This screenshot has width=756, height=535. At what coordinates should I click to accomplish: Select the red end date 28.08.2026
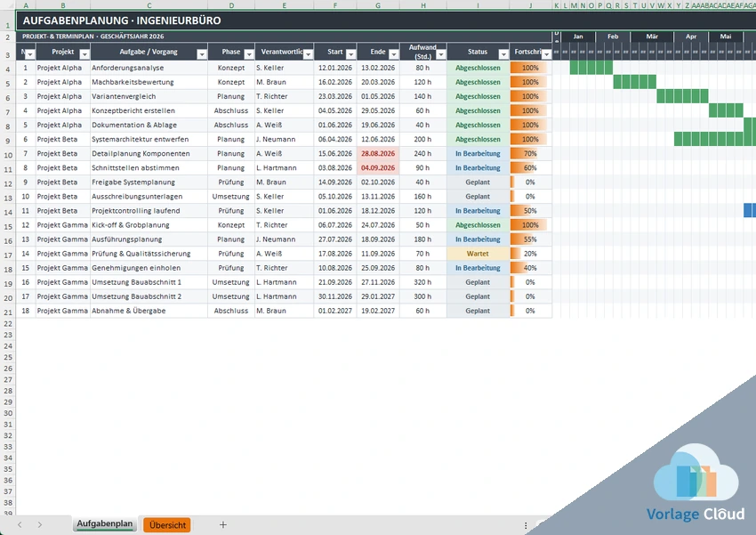coord(378,154)
